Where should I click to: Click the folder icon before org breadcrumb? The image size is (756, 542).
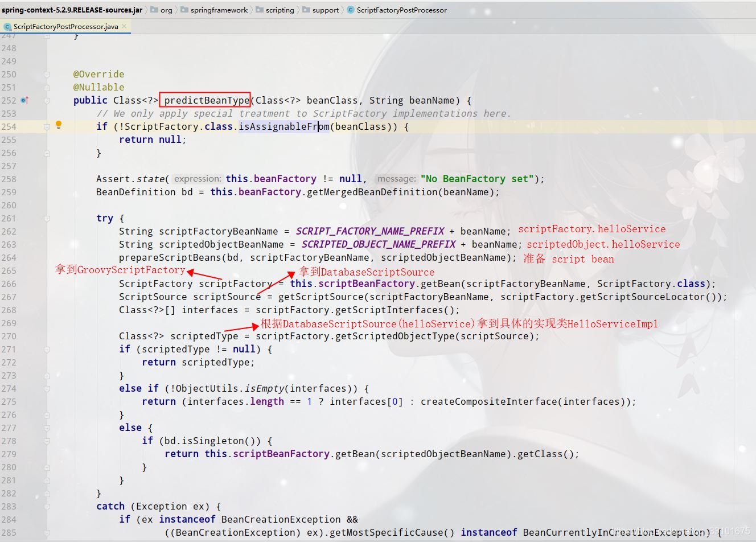point(154,10)
